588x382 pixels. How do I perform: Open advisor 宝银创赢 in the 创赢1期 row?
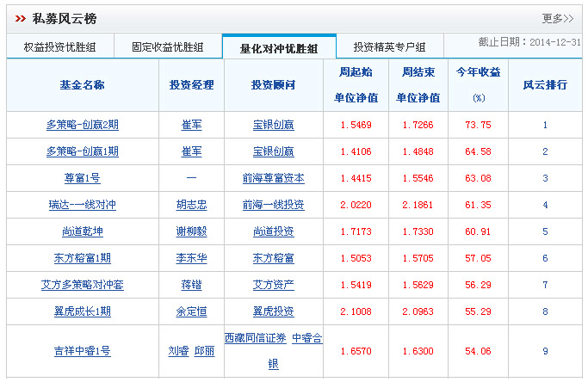(x=274, y=151)
